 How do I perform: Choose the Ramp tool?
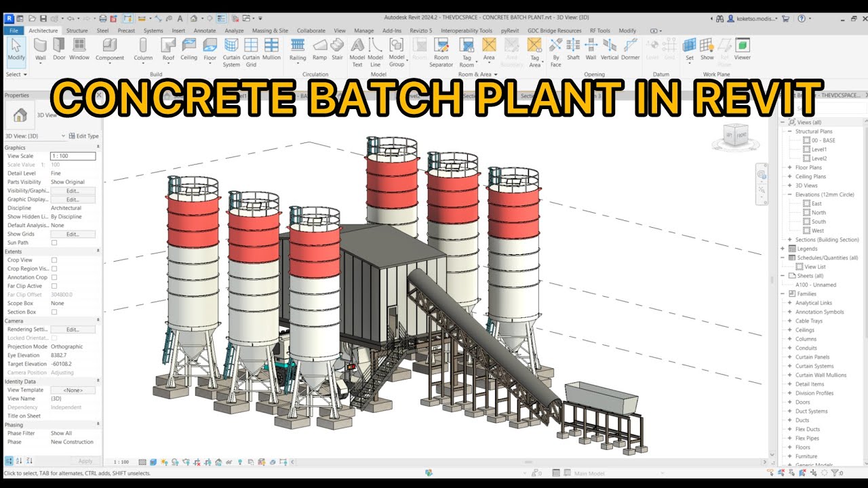point(319,49)
